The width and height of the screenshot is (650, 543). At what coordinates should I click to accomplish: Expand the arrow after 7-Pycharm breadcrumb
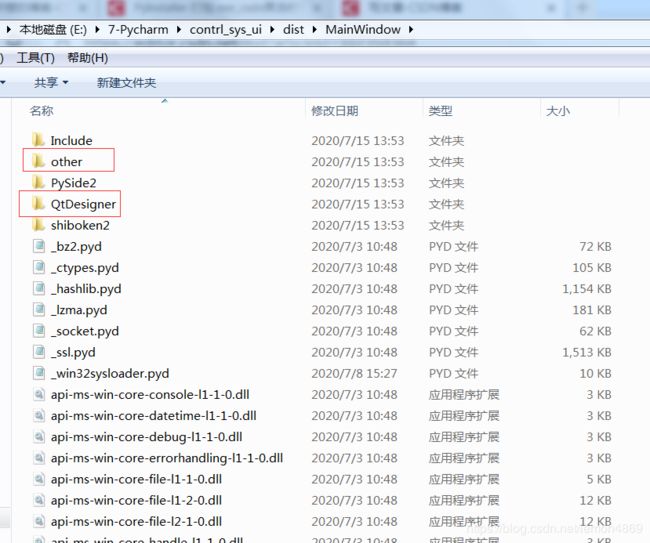pyautogui.click(x=179, y=29)
